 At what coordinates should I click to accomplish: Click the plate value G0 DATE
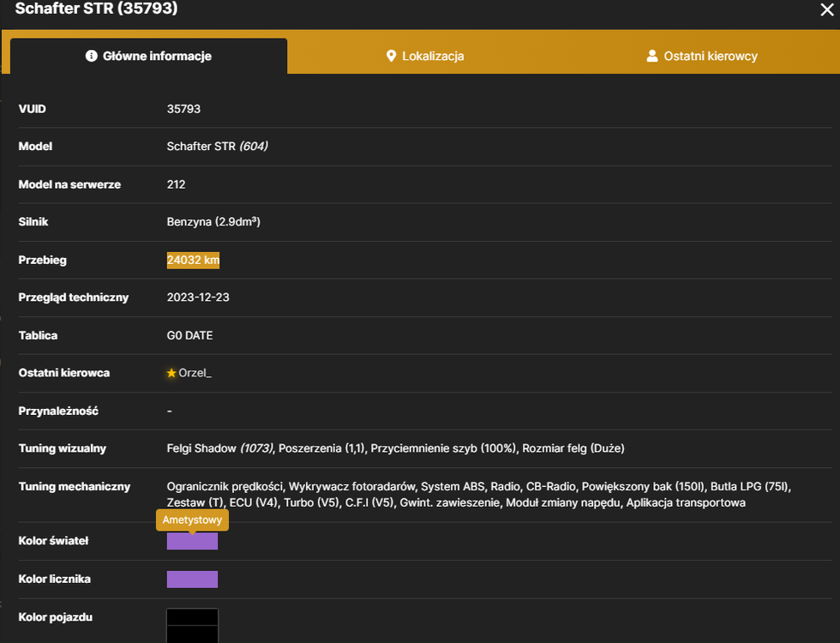pos(189,335)
